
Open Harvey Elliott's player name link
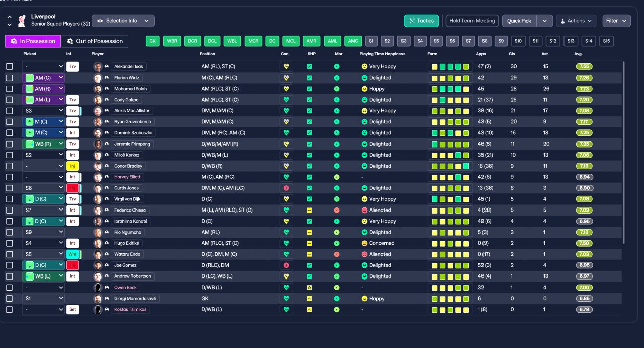pyautogui.click(x=128, y=177)
